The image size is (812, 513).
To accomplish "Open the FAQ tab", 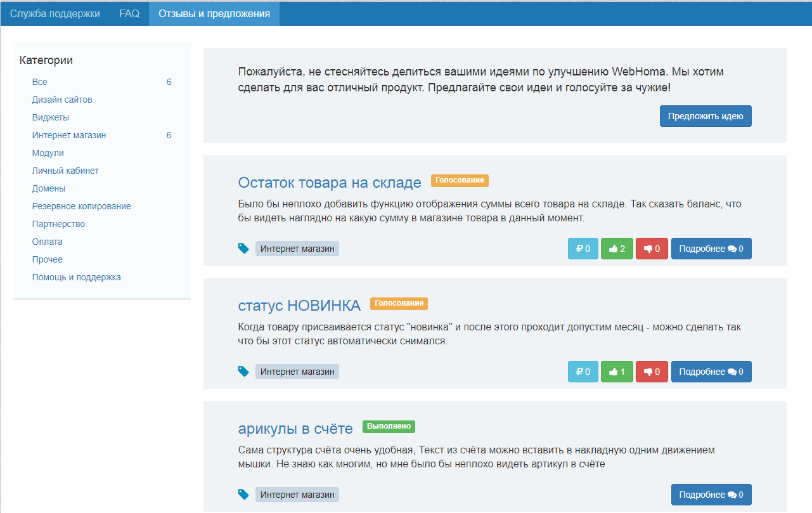I will 129,13.
